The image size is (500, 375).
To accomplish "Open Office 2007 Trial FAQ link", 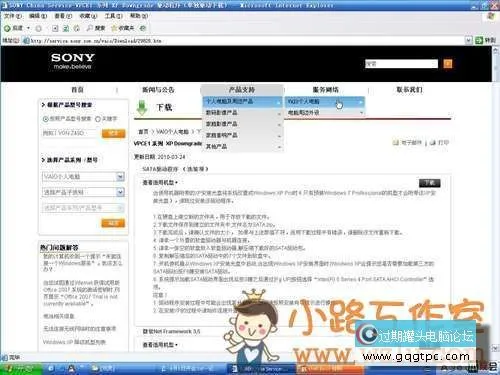I will pyautogui.click(x=81, y=293).
